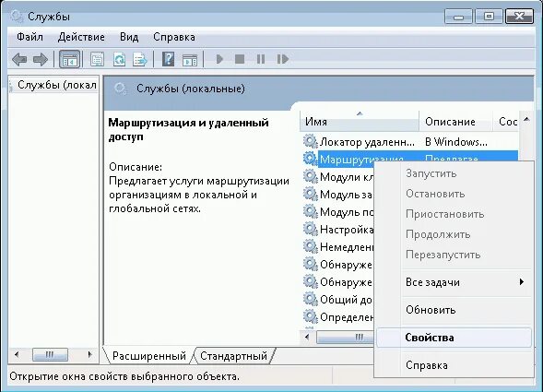543x392 pixels.
Task: Click Запустить in the context menu
Action: (454, 173)
